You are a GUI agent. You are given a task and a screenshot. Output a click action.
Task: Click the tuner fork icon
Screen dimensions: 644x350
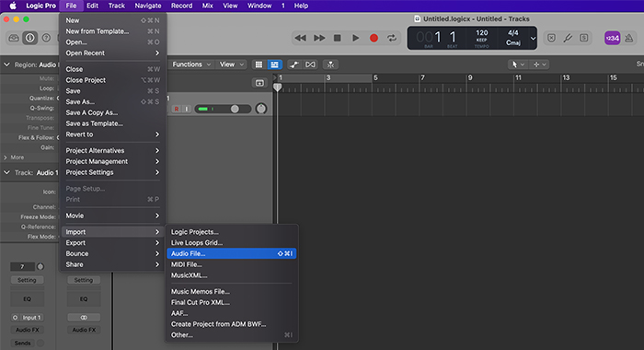tap(568, 38)
